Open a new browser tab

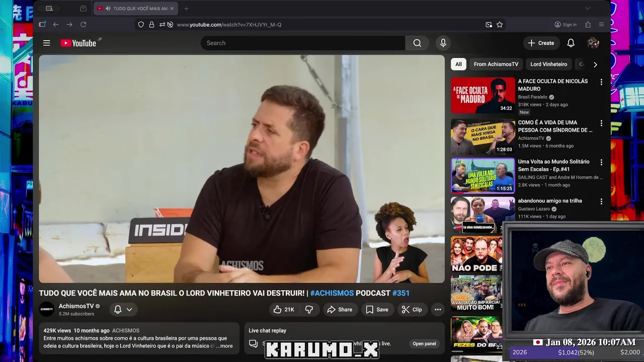[186, 9]
